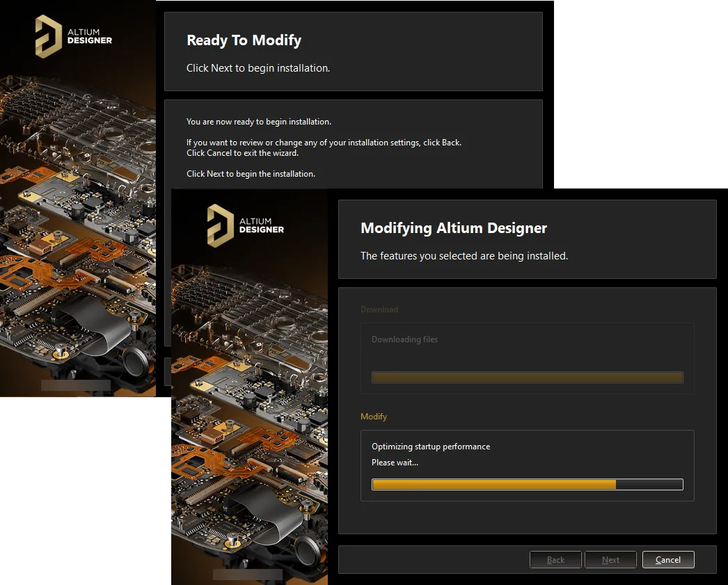Screen dimensions: 728x585
Task: Click the line about reviewing installation settings
Action: point(324,143)
